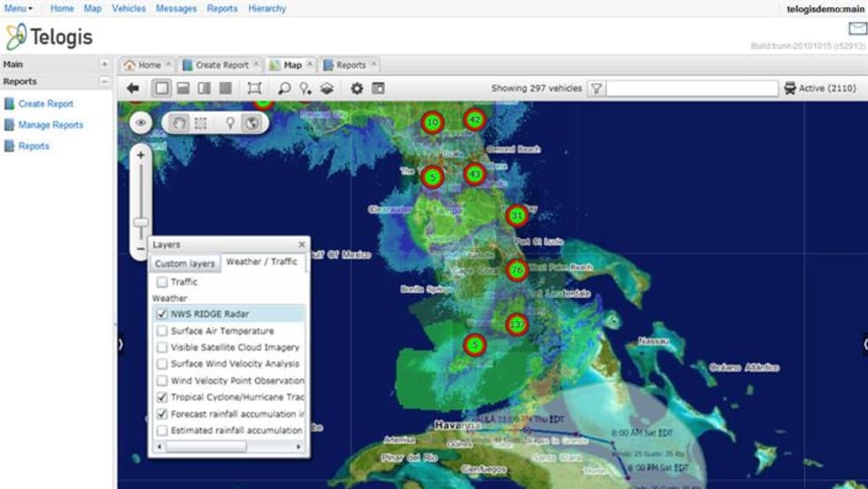Viewport: 868px width, 489px height.
Task: Click the globe icon on map toolbar
Action: [x=252, y=123]
